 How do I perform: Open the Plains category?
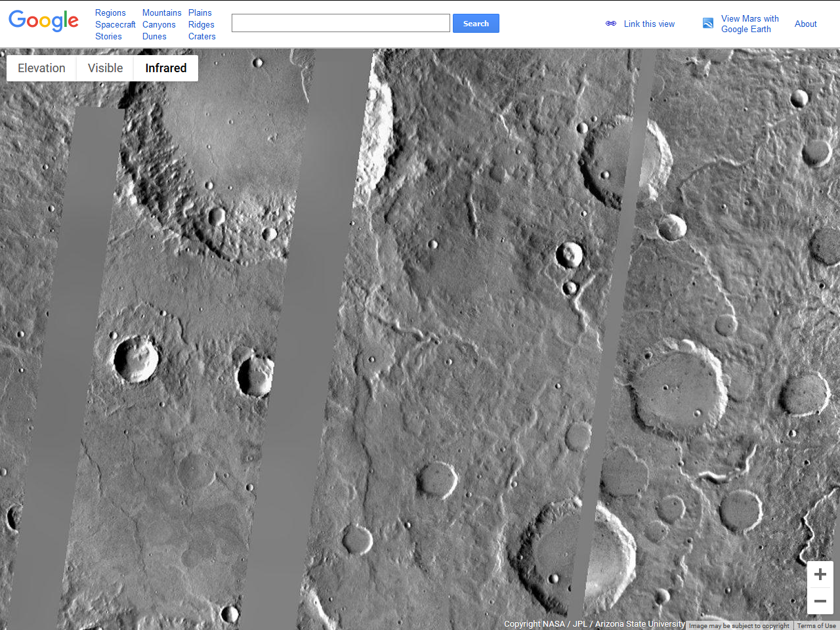coord(200,12)
